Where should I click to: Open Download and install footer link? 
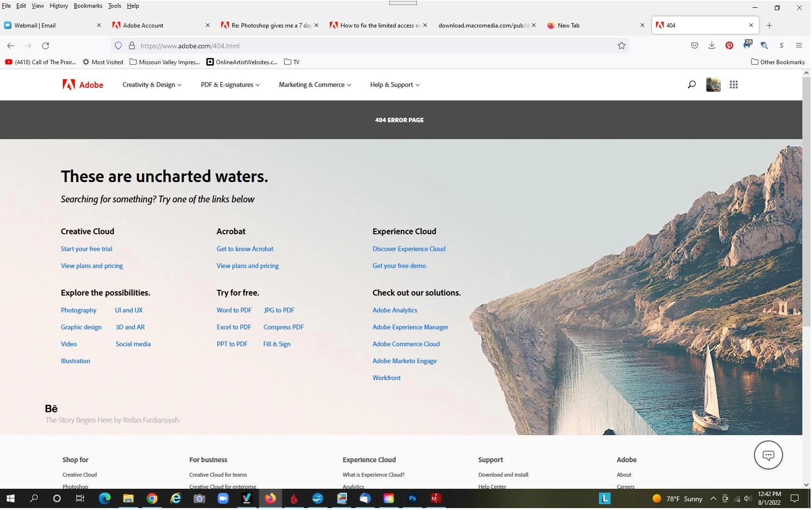[x=503, y=475]
